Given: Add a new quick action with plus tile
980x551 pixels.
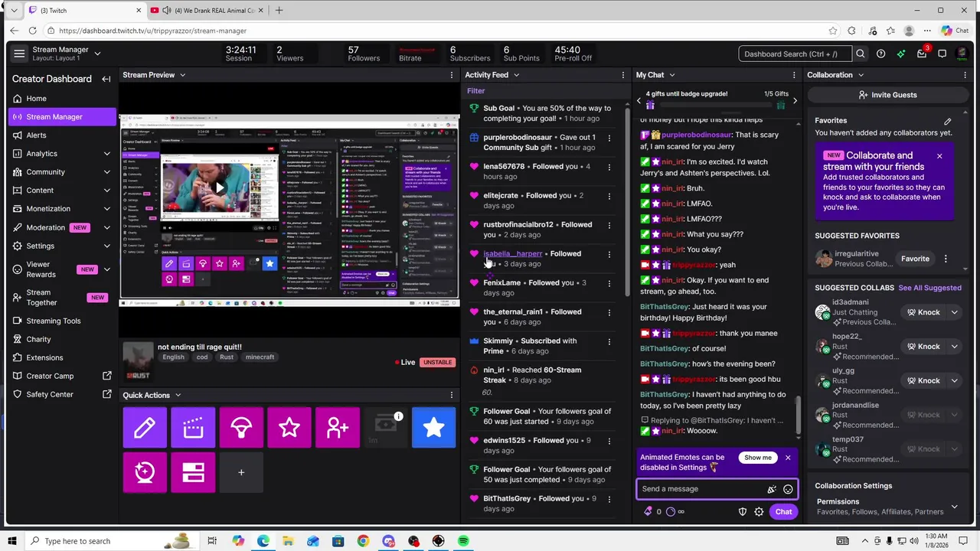Looking at the screenshot, I should click(241, 472).
